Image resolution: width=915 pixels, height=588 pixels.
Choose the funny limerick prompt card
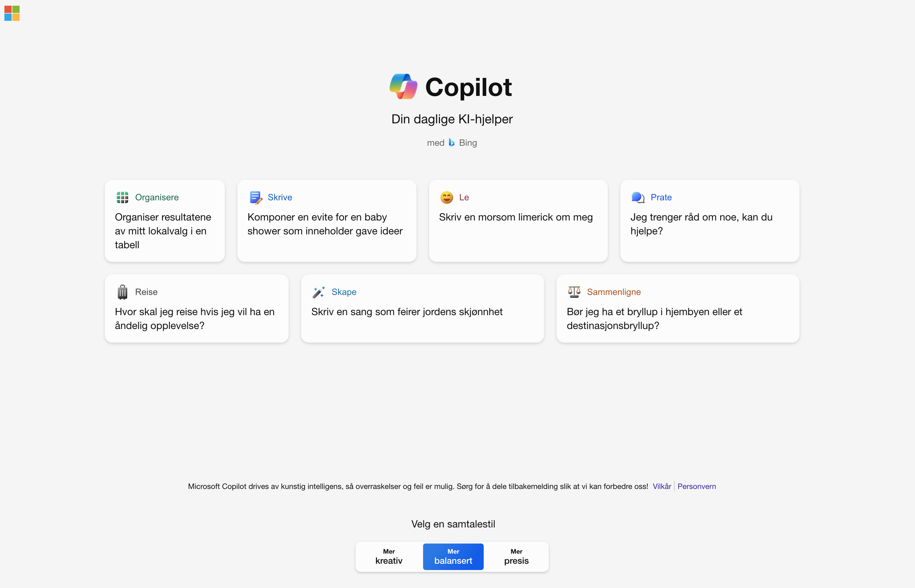point(518,221)
